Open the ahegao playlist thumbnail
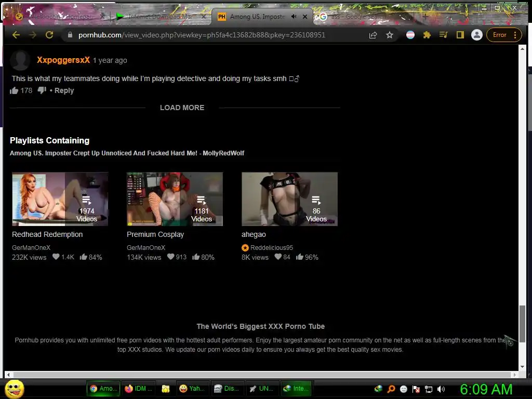 [289, 199]
